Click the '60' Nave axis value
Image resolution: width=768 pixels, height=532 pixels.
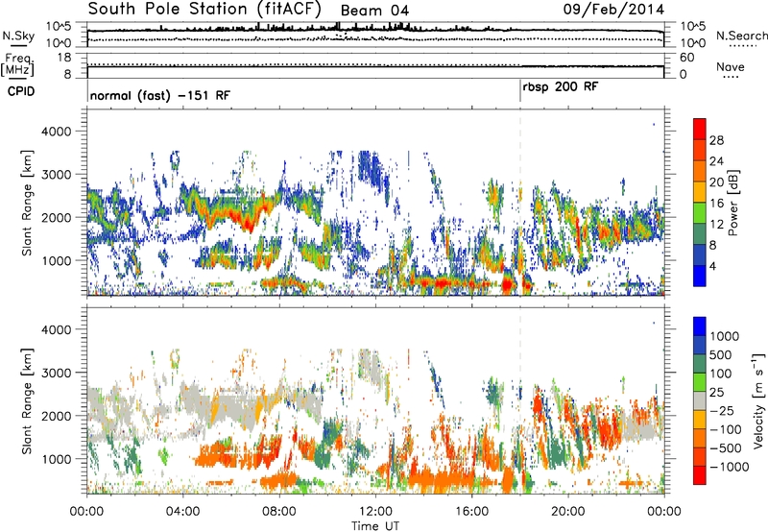686,58
